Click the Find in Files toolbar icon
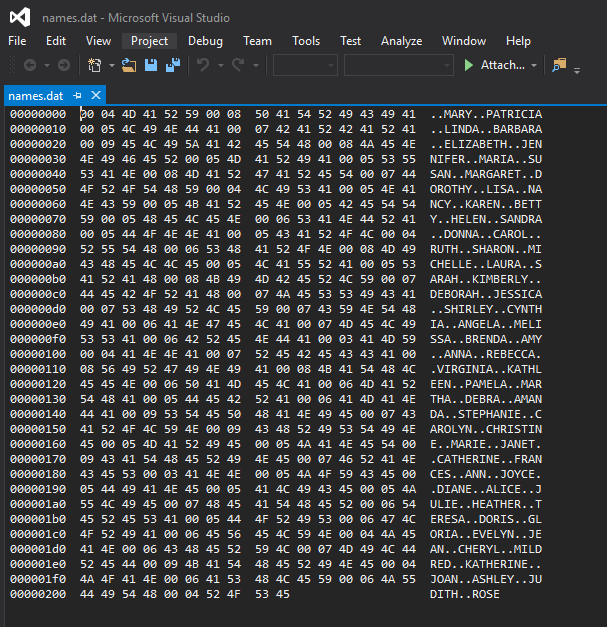The width and height of the screenshot is (607, 627). click(x=558, y=65)
